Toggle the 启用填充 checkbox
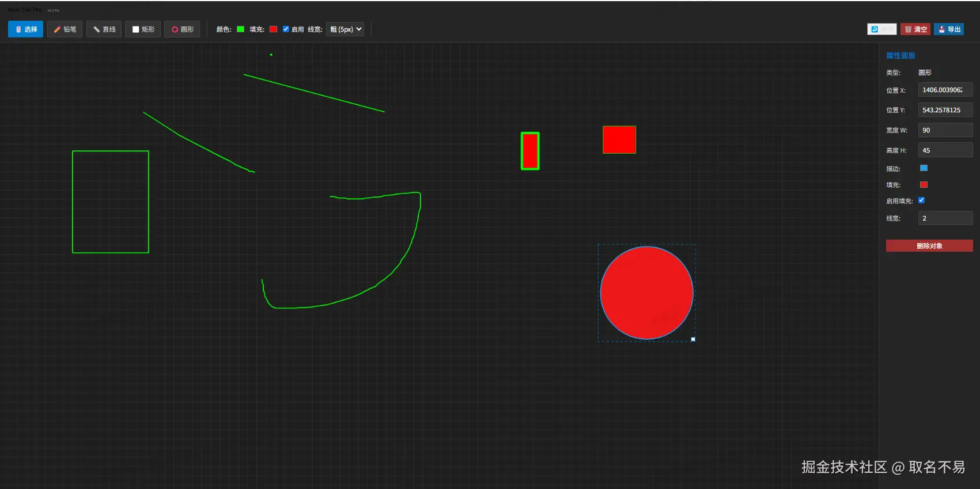 point(921,200)
